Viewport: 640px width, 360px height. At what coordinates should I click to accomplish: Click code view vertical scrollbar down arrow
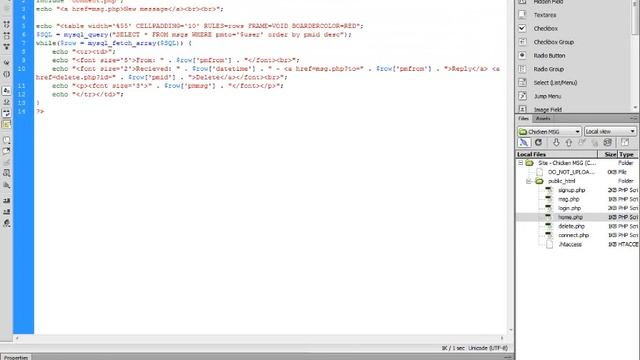tap(510, 330)
